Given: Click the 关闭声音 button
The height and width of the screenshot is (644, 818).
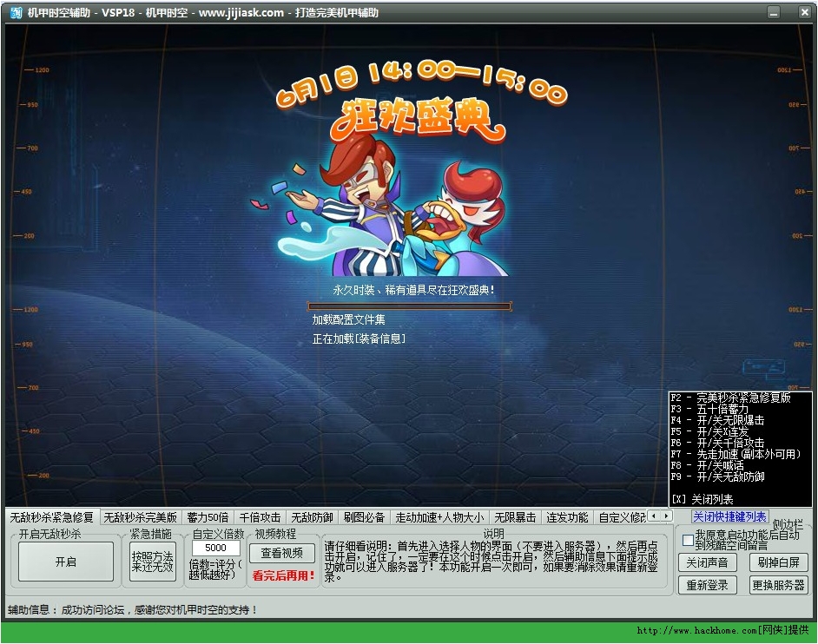Looking at the screenshot, I should click(x=708, y=562).
